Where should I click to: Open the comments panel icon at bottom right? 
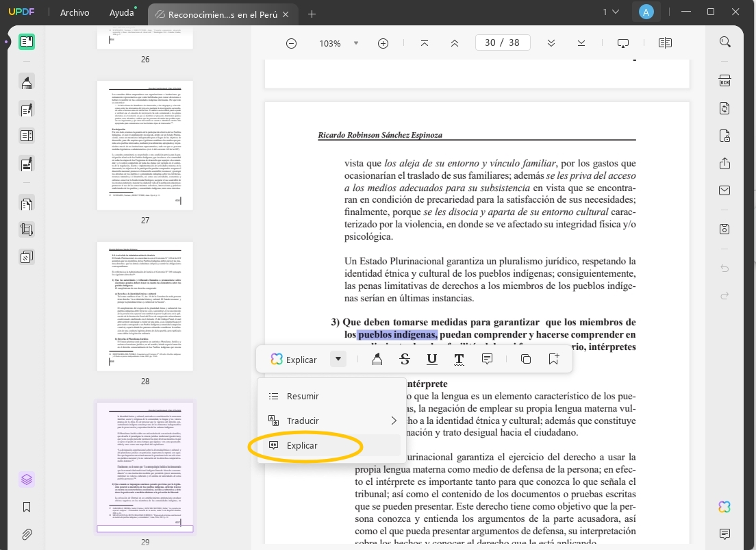point(724,534)
